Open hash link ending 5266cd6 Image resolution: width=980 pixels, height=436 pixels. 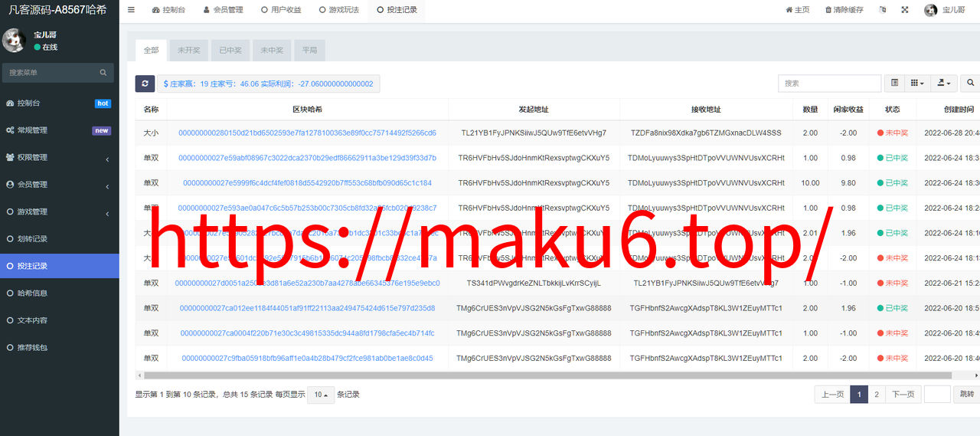pyautogui.click(x=307, y=133)
